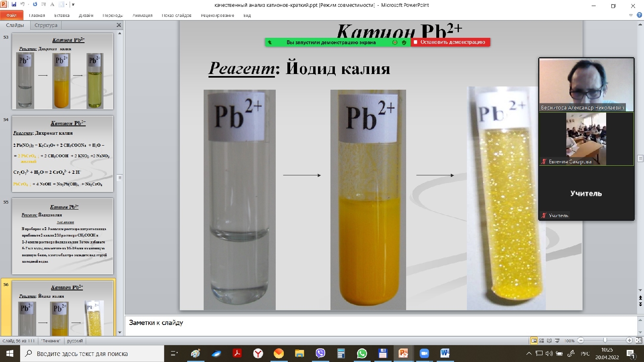Image resolution: width=644 pixels, height=362 pixels.
Task: Select slide 54 in the slides panel
Action: (62, 155)
